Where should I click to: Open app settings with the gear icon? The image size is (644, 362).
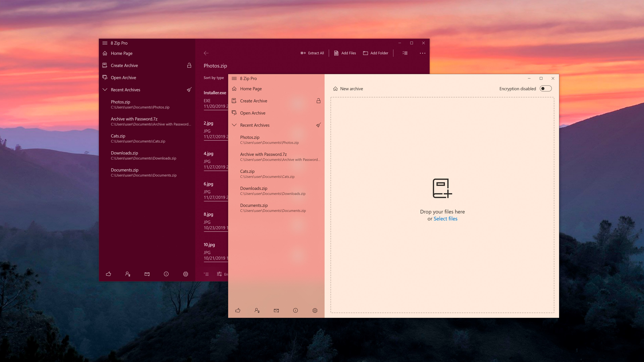[x=315, y=310]
